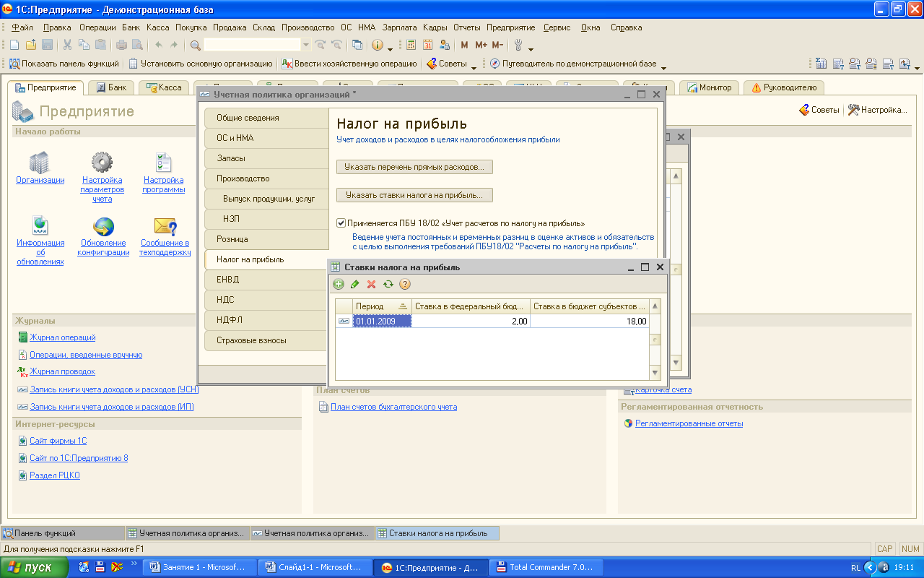
Task: Click the M- memory subtract button
Action: click(497, 45)
